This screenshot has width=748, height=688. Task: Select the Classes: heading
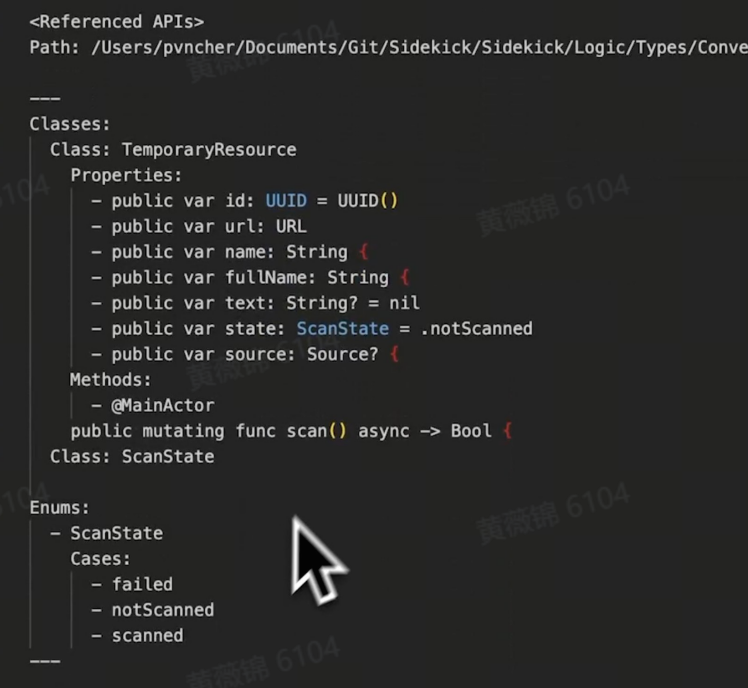[x=70, y=124]
